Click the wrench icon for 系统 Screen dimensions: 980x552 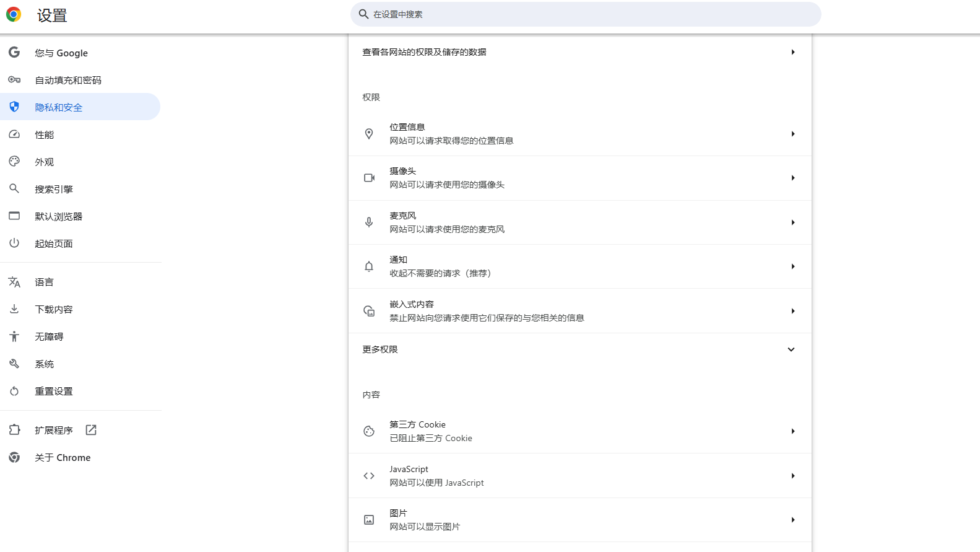tap(14, 364)
